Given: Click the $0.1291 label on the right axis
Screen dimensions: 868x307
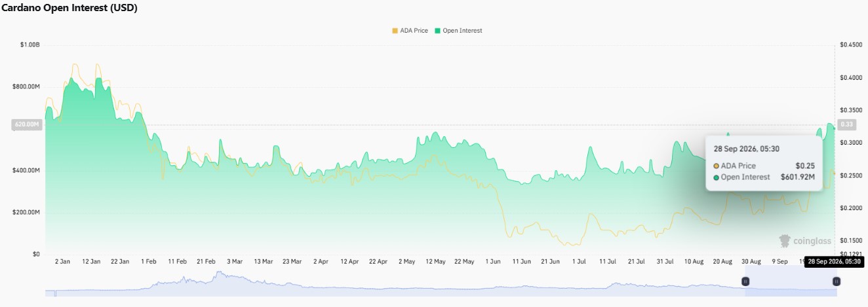Looking at the screenshot, I should [850, 254].
